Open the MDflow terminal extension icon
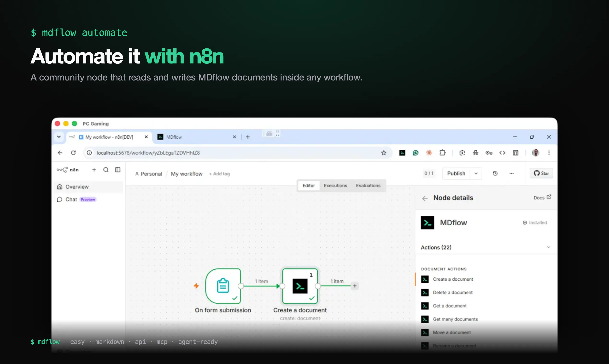 402,153
